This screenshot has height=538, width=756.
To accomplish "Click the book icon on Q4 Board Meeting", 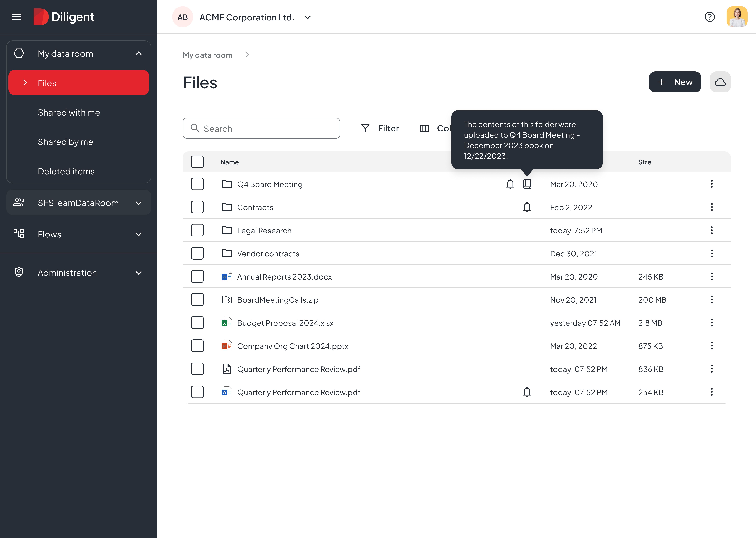I will tap(527, 184).
